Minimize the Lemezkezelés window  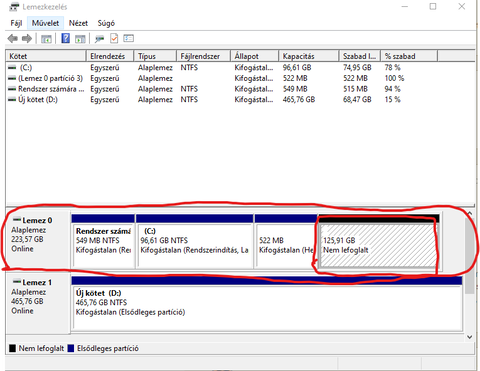405,6
